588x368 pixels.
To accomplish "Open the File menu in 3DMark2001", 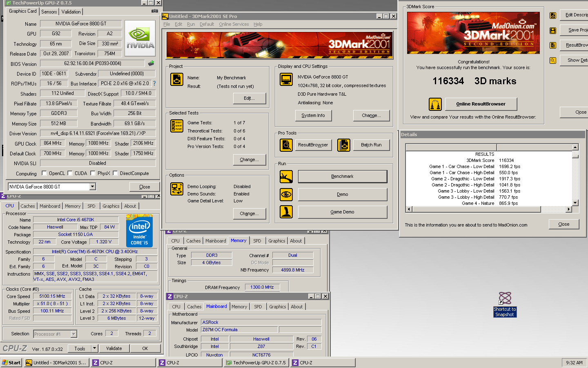I will tap(167, 24).
